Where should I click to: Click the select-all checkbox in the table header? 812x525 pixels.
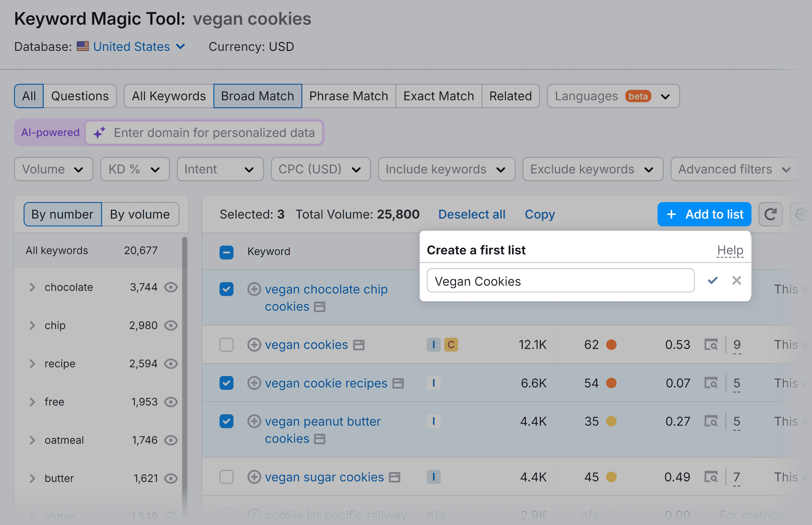(x=226, y=251)
